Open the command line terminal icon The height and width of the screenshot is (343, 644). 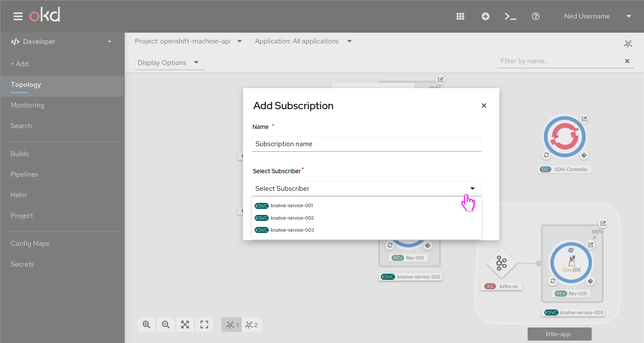(x=510, y=16)
